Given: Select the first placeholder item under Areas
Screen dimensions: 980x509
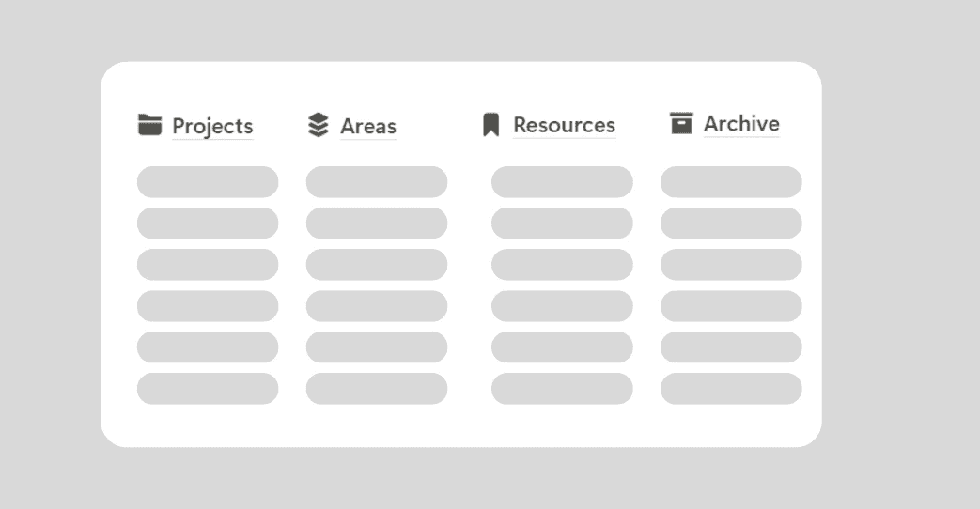Looking at the screenshot, I should (377, 182).
